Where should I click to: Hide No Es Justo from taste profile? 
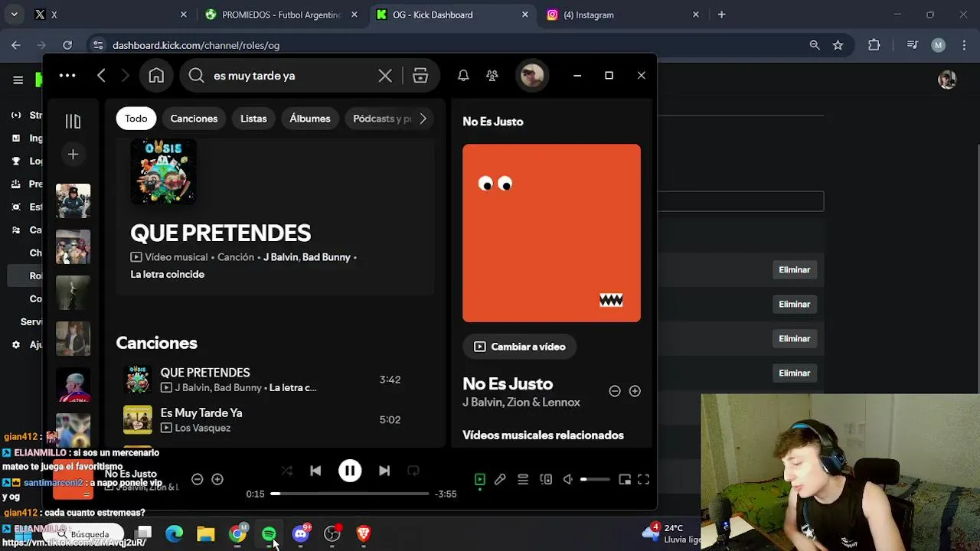point(614,391)
